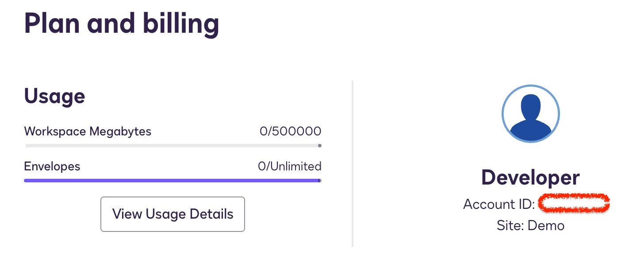Select the user avatar profile icon

(530, 114)
